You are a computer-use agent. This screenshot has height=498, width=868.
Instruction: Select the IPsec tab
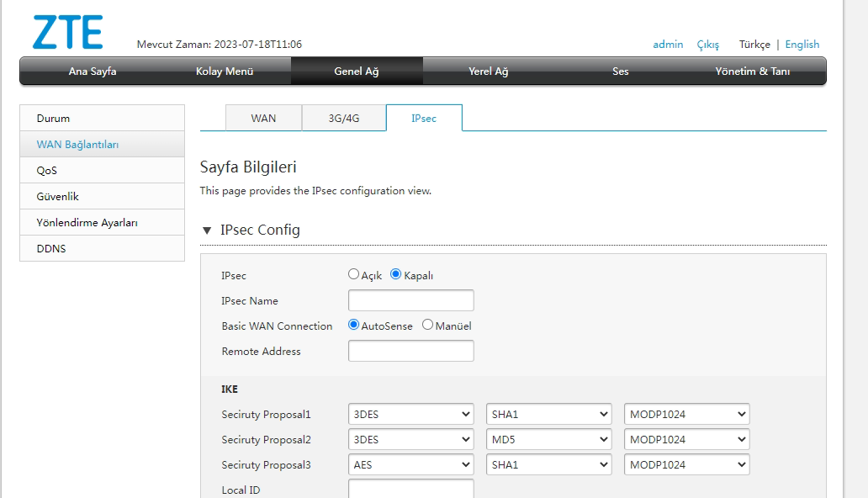click(x=424, y=118)
